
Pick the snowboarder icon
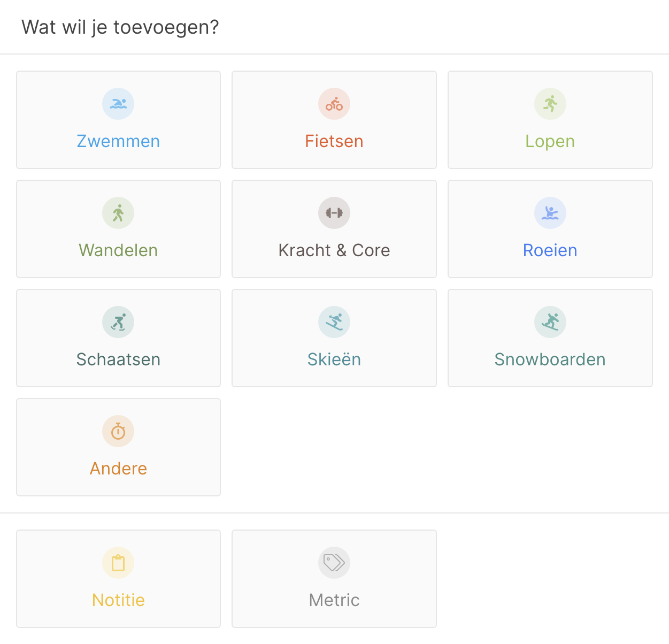pyautogui.click(x=550, y=322)
